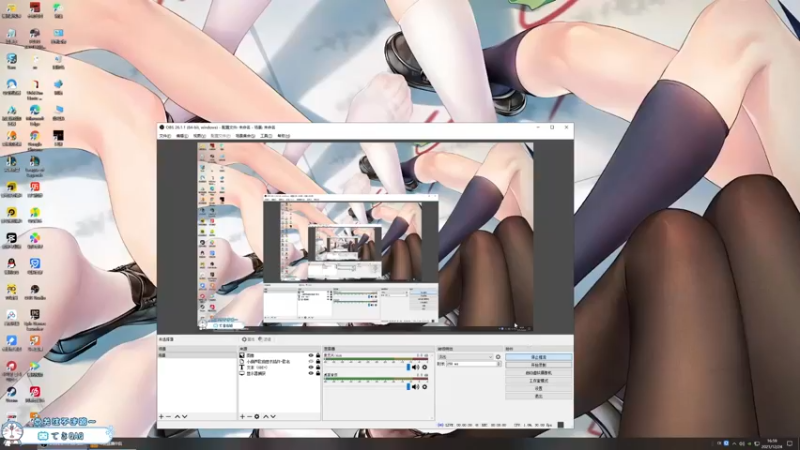Click the transition duration spinner arrows
Image resolution: width=800 pixels, height=450 pixels.
click(x=499, y=364)
